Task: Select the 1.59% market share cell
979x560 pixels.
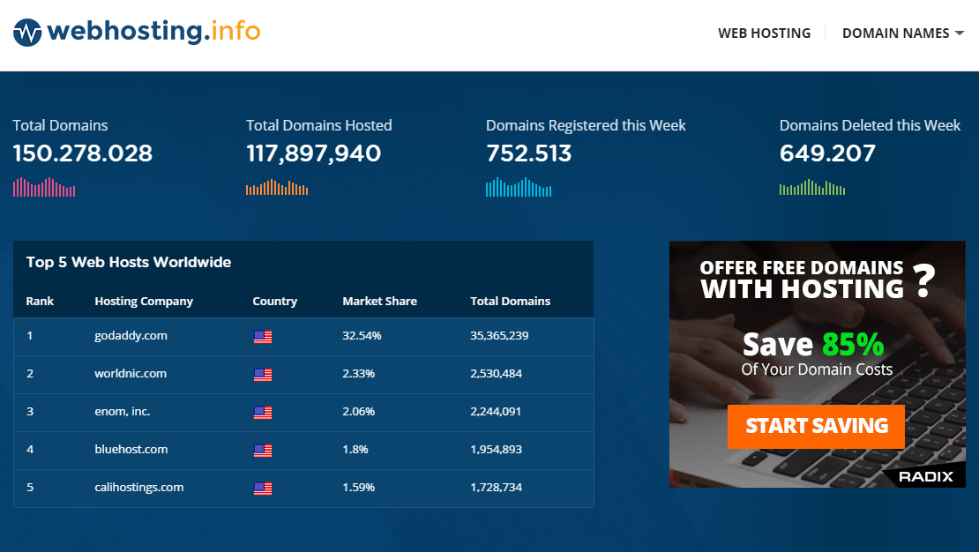Action: click(x=358, y=488)
